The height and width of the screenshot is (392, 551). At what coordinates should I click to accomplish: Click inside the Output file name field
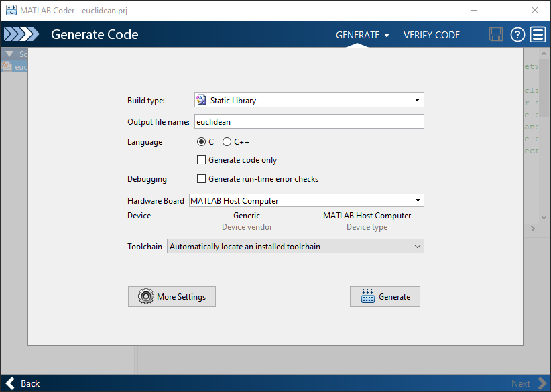click(308, 121)
